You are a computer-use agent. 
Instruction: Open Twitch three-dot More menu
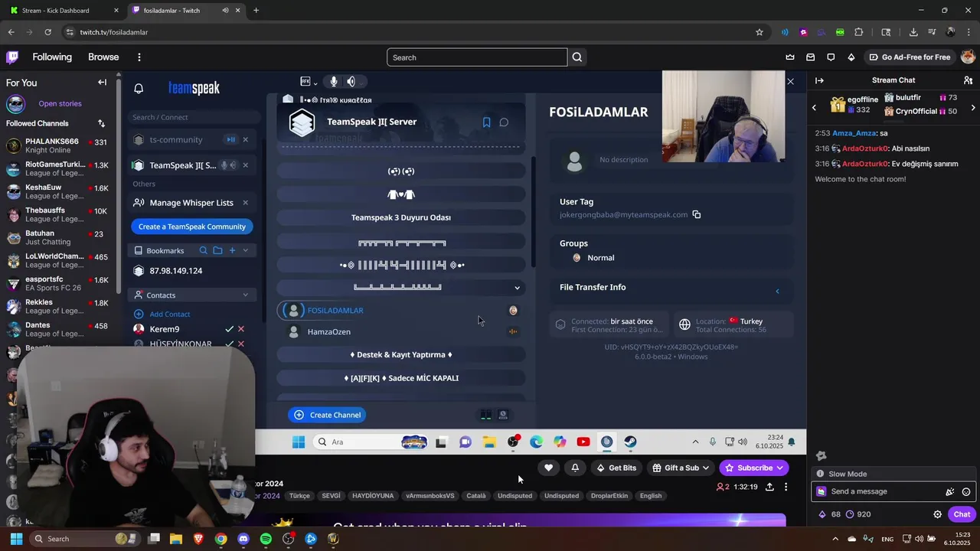(x=139, y=57)
